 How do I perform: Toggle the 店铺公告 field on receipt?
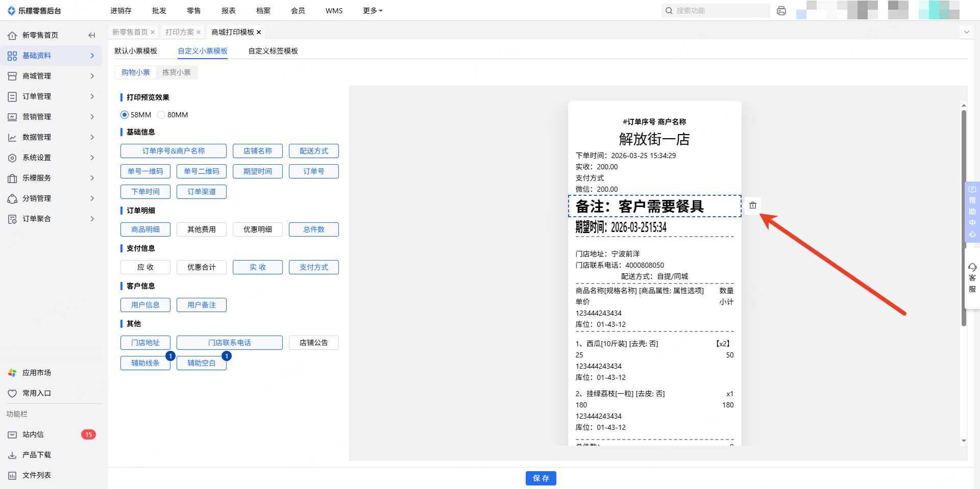coord(313,343)
